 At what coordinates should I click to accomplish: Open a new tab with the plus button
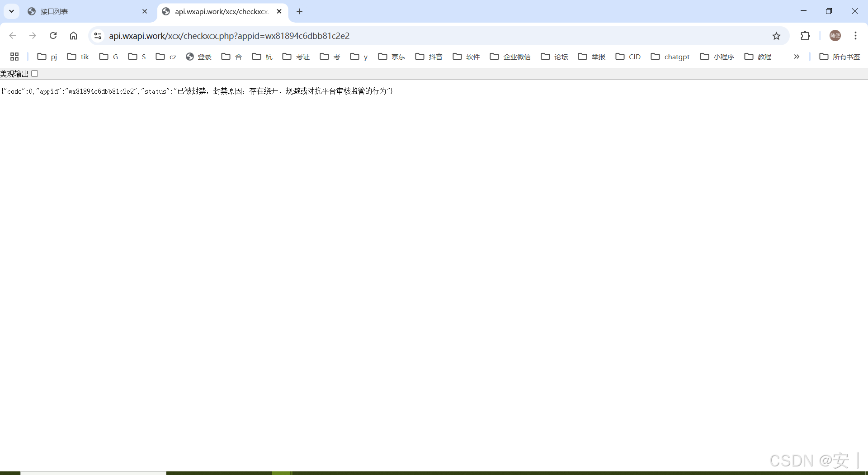(x=299, y=11)
